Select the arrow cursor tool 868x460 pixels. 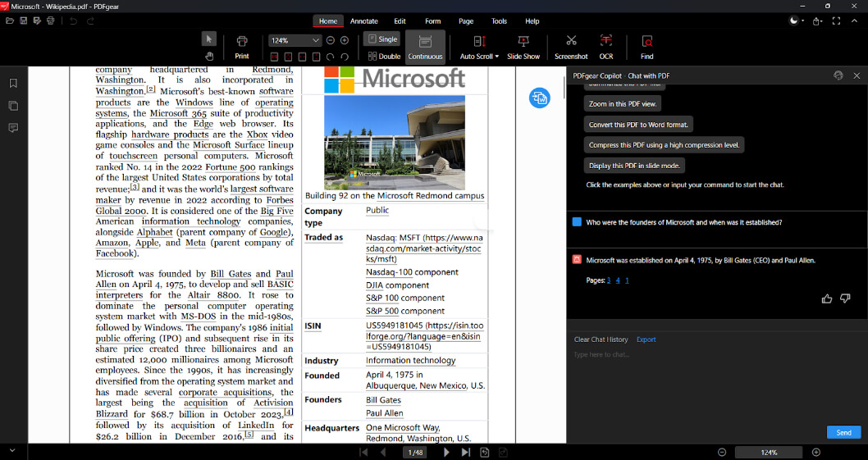pos(209,39)
